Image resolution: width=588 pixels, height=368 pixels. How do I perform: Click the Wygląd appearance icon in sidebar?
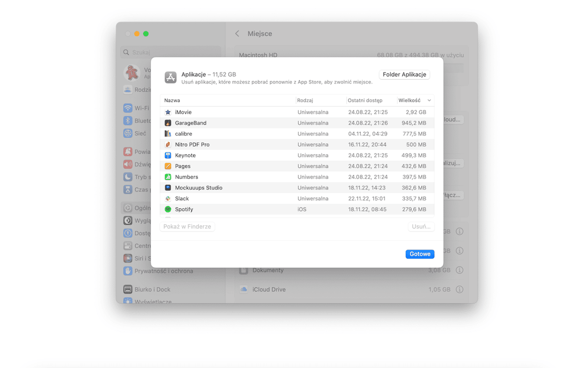(x=128, y=221)
